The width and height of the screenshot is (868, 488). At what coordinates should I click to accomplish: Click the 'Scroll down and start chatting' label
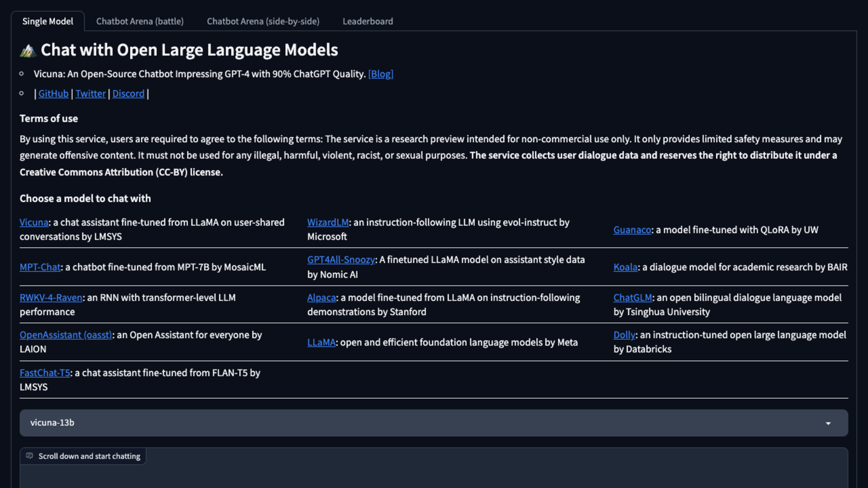coord(89,456)
